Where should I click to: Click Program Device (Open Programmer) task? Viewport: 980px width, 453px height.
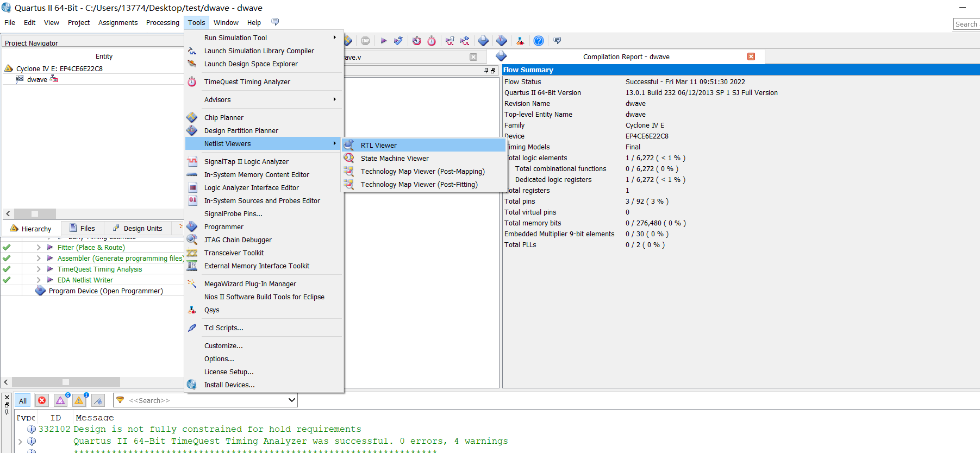[x=105, y=291]
